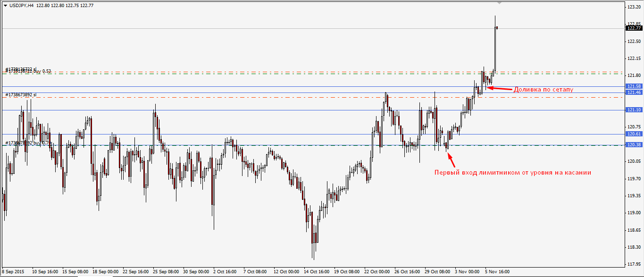Click the 119.70 price scale value
644x277 pixels.
pyautogui.click(x=634, y=178)
